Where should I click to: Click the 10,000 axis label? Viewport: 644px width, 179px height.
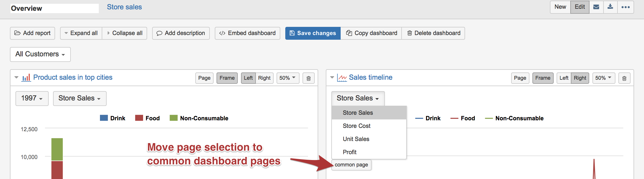pos(29,157)
